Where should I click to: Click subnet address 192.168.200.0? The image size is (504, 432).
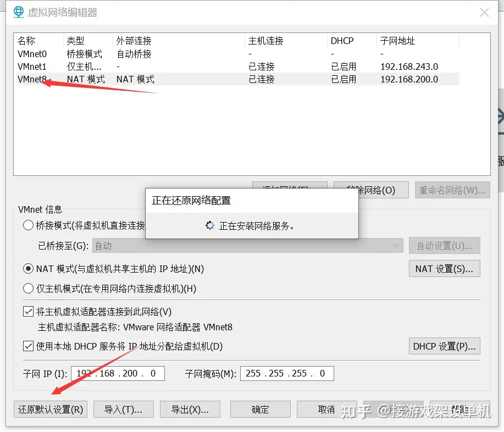(409, 79)
